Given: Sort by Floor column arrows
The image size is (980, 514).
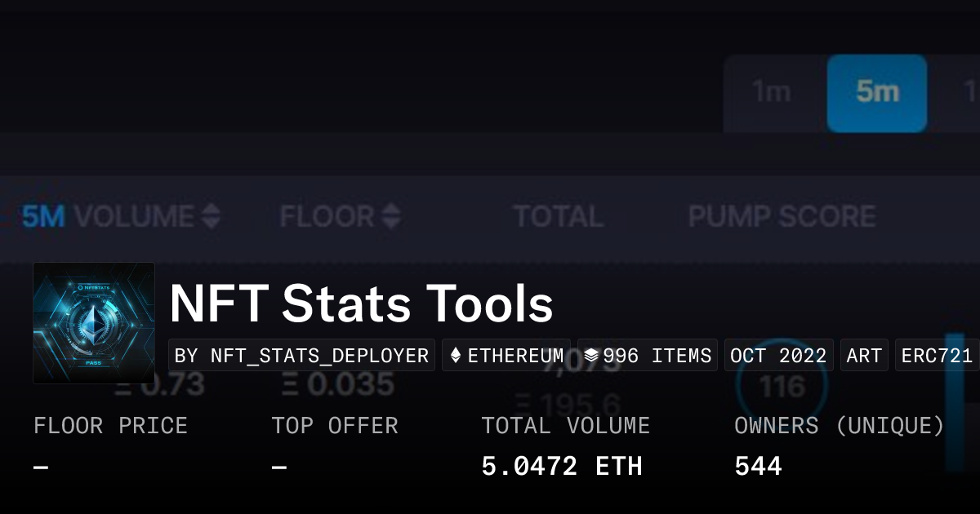Looking at the screenshot, I should click(x=391, y=217).
